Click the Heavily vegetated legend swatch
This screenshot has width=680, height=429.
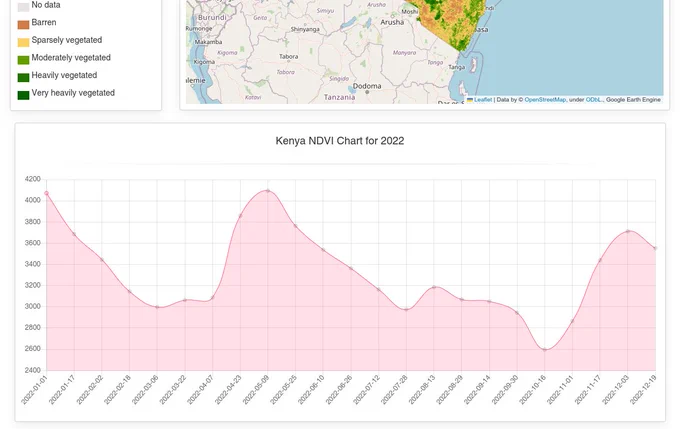coord(23,77)
